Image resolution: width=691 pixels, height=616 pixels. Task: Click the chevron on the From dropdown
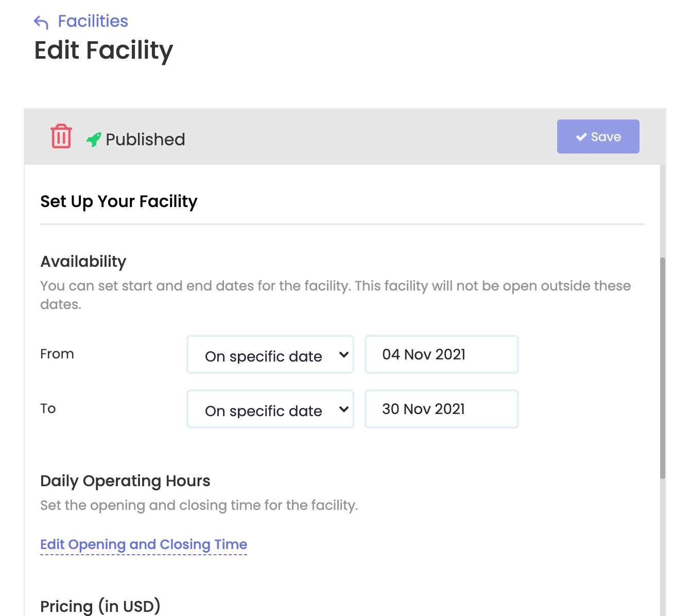pyautogui.click(x=344, y=354)
